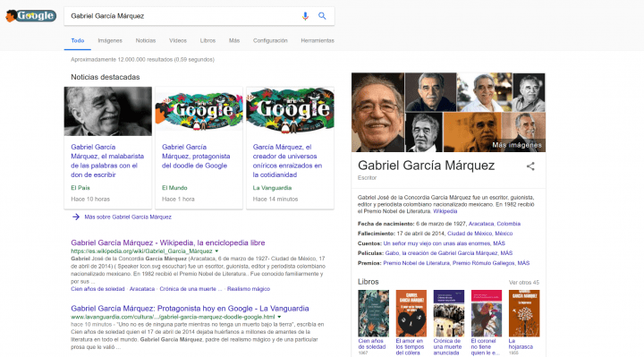Open Configuración menu
The height and width of the screenshot is (357, 644).
270,40
